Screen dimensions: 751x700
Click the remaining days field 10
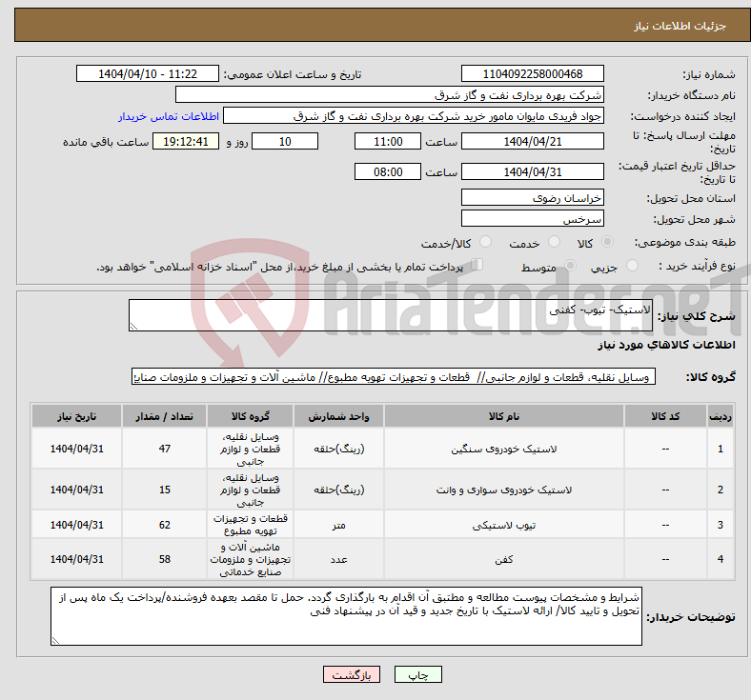[x=285, y=142]
